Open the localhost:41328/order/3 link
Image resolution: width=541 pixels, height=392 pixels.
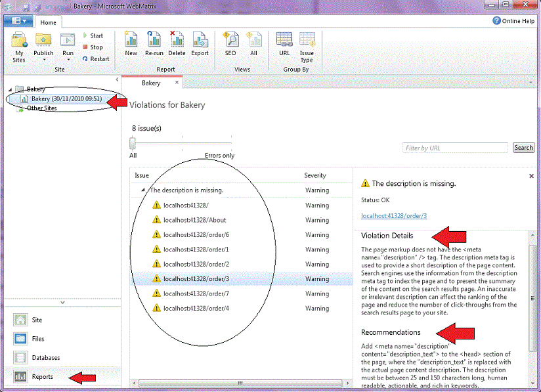[394, 216]
